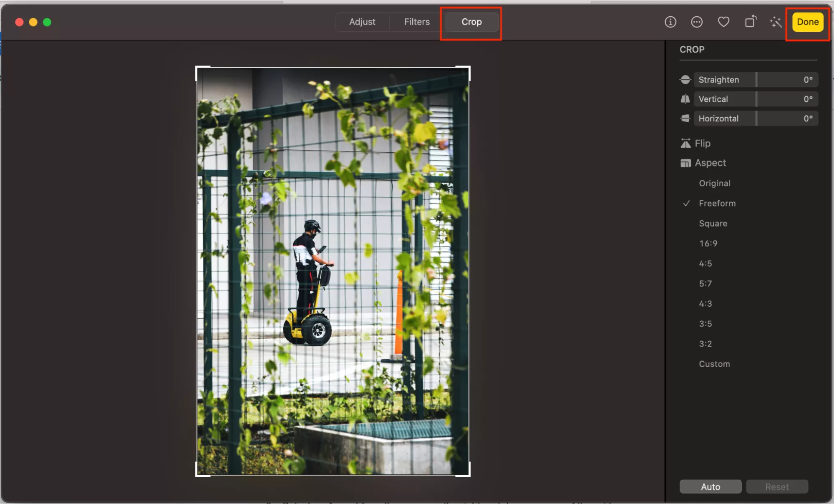Open the Custom aspect ratio option

click(x=714, y=364)
